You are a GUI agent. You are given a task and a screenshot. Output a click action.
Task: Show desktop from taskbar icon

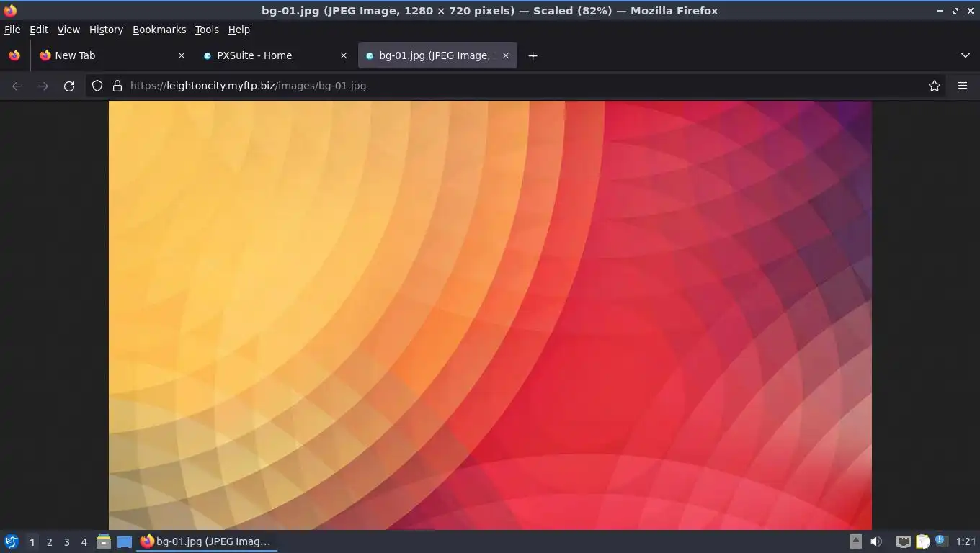125,541
